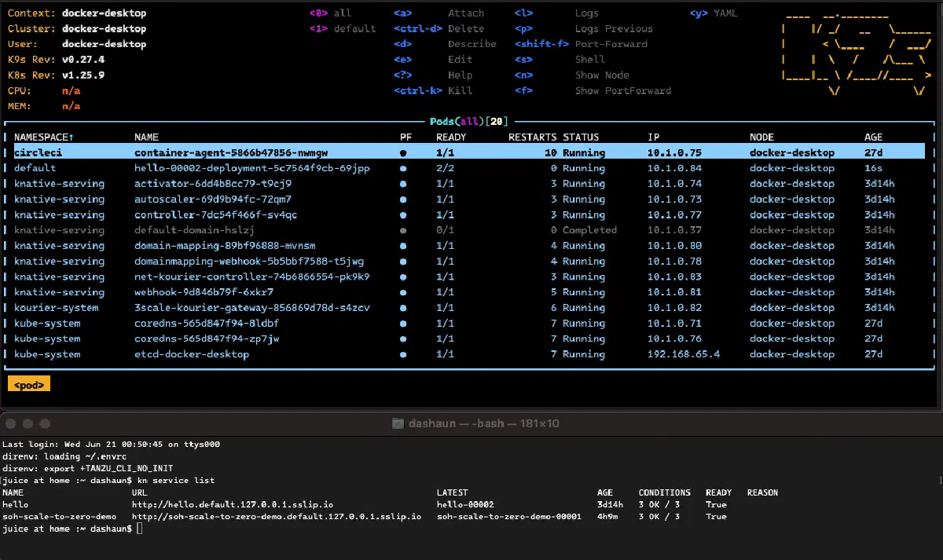Click the terminal prompt cursor line

point(72,529)
